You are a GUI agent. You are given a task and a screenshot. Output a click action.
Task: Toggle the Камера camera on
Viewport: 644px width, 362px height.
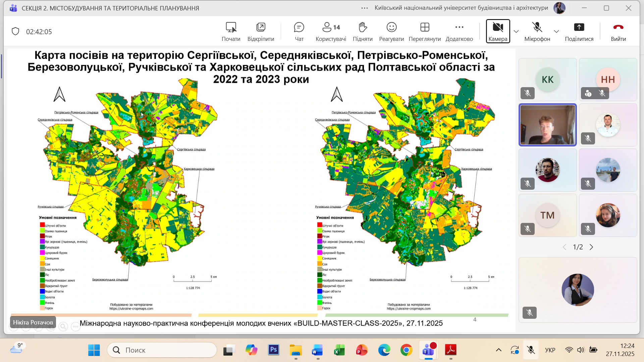498,31
